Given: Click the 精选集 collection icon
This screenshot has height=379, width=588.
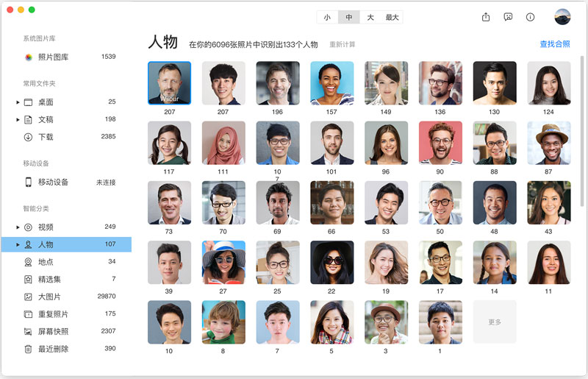Looking at the screenshot, I should (28, 280).
